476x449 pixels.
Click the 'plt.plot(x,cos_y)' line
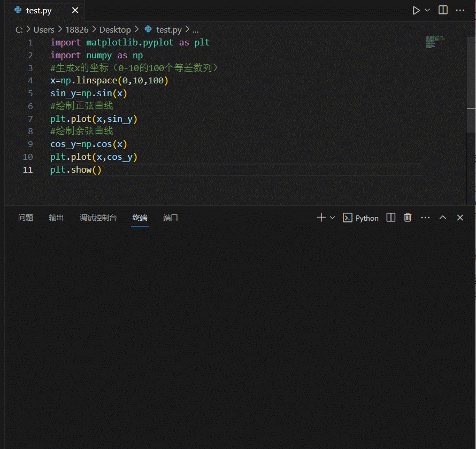tap(94, 157)
